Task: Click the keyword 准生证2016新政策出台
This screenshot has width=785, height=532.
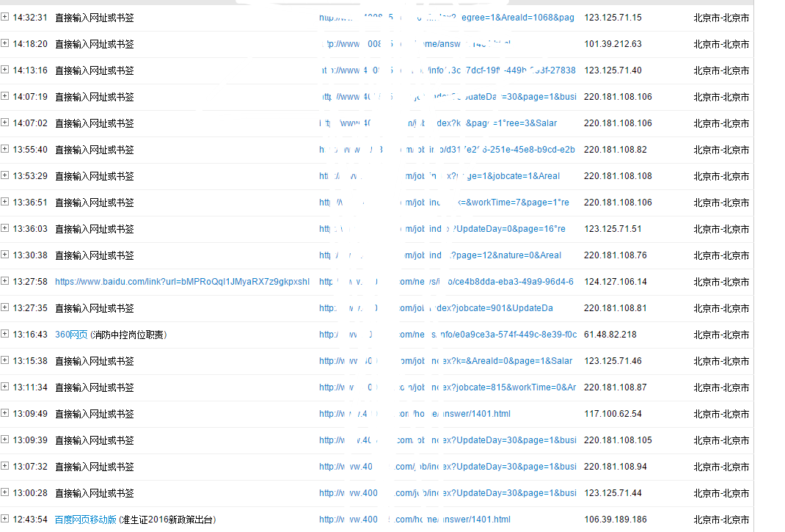Action: (x=168, y=520)
